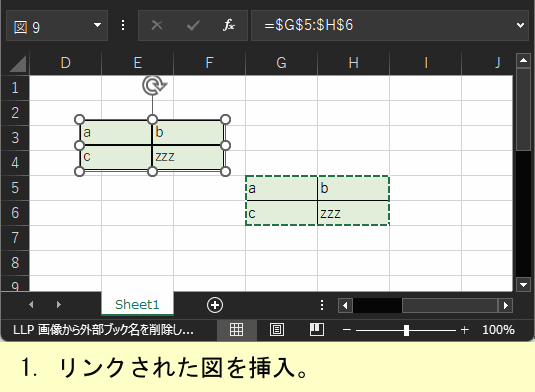Switch to the Sheet1 tab

137,304
